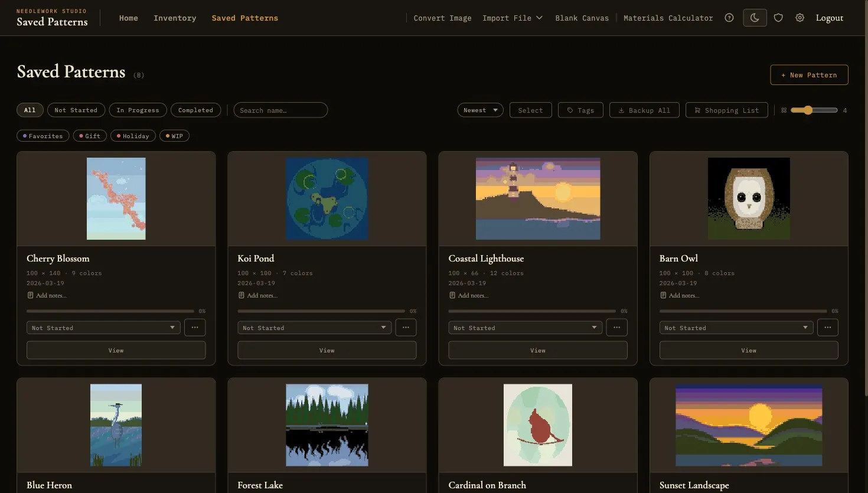This screenshot has width=868, height=493.
Task: Click Backup All patterns
Action: click(644, 110)
